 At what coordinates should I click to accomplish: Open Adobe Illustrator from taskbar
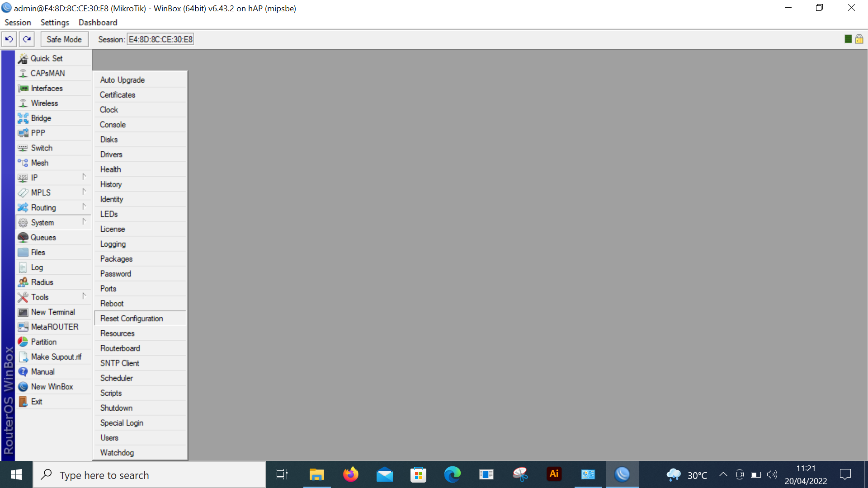[554, 474]
